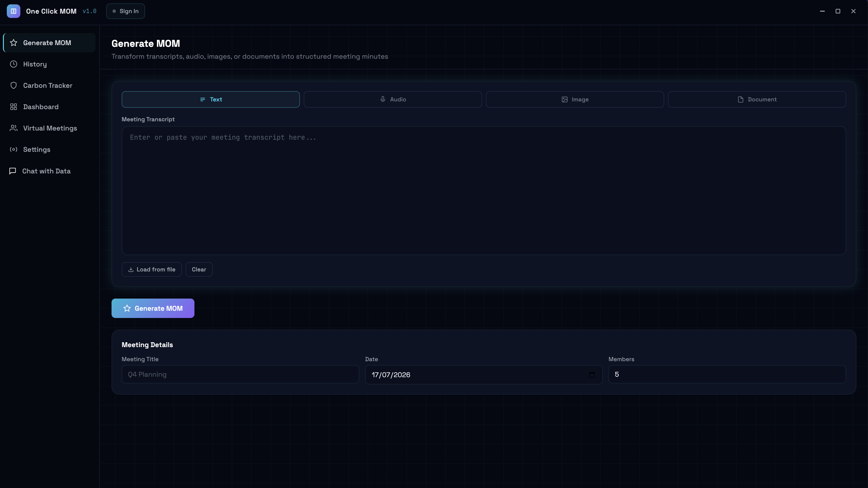Image resolution: width=868 pixels, height=488 pixels.
Task: Open Virtual Meetings via people icon
Action: (14, 128)
